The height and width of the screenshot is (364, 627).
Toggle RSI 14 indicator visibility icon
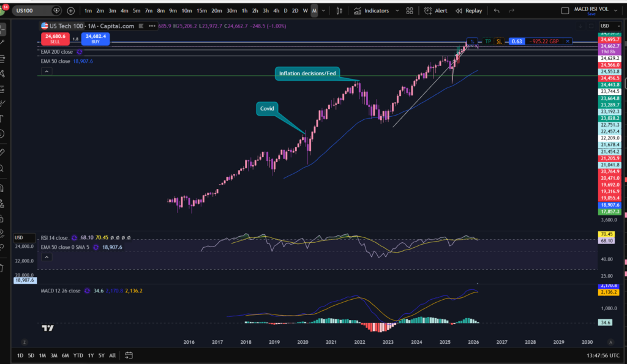[x=74, y=238]
